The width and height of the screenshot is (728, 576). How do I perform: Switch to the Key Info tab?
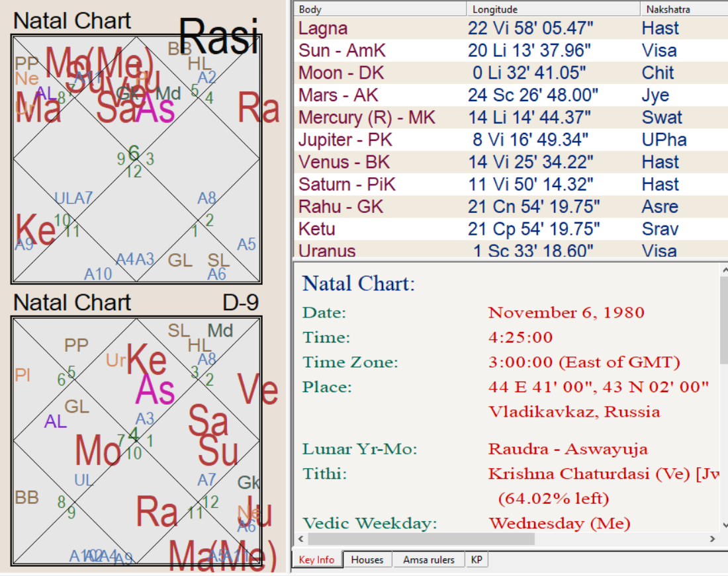pyautogui.click(x=316, y=559)
